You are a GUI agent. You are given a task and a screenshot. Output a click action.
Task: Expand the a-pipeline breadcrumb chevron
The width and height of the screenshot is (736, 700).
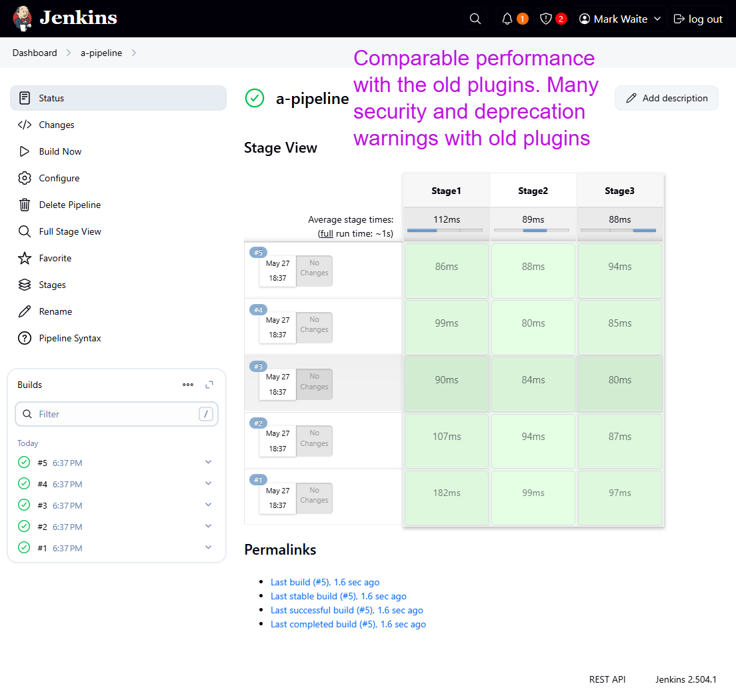click(x=134, y=53)
